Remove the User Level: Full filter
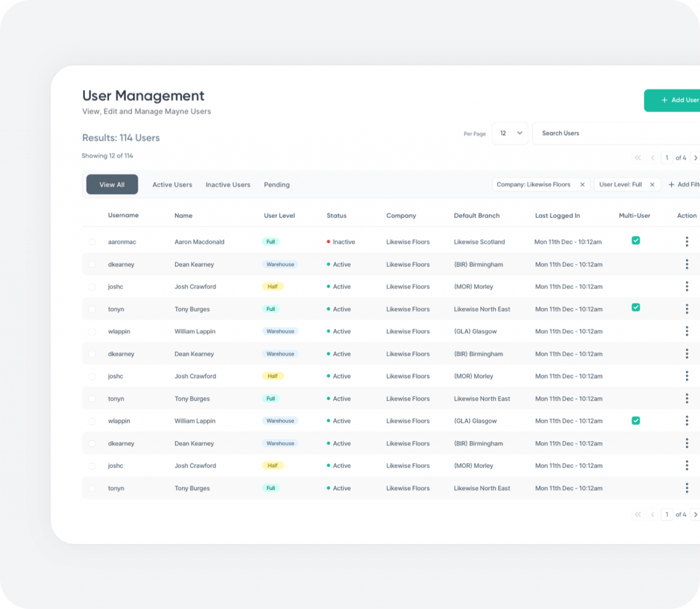This screenshot has height=609, width=700. [x=652, y=185]
